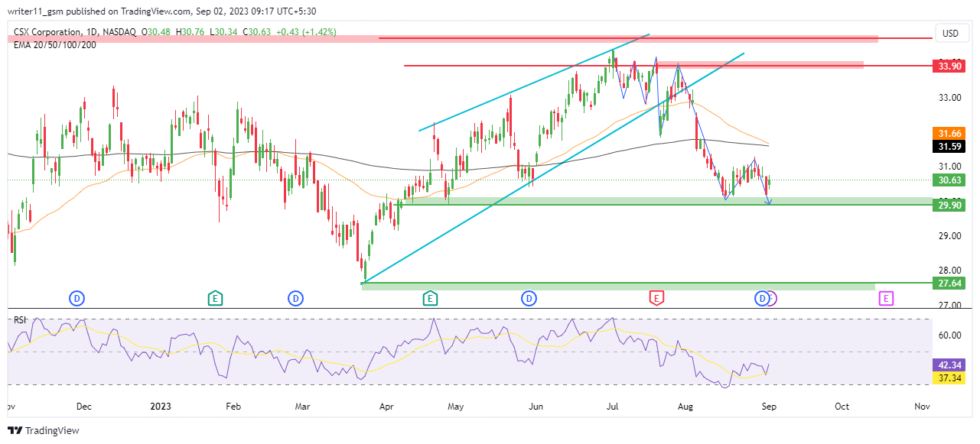Click the purple 42.34 RSI value label
Viewport: 980px width, 444px height.
[x=950, y=365]
